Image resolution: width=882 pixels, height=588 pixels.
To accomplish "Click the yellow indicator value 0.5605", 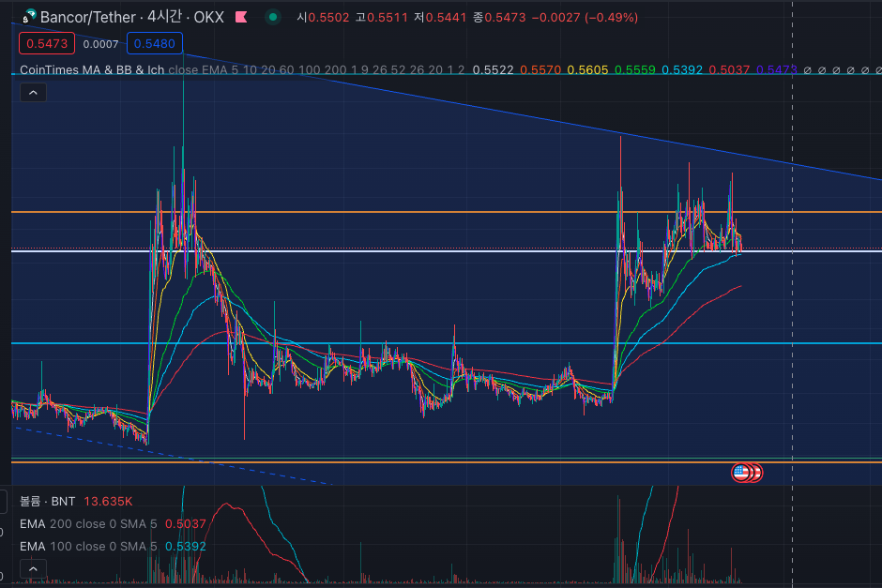I will point(587,69).
